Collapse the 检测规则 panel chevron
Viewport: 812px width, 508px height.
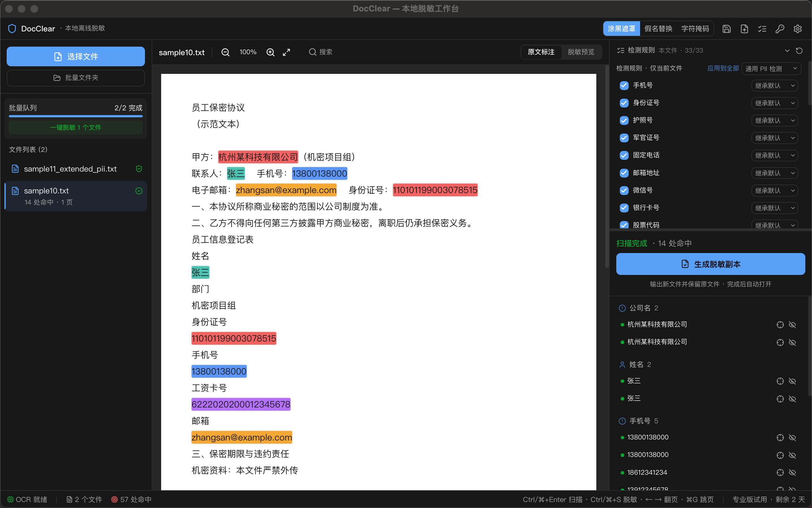point(787,51)
